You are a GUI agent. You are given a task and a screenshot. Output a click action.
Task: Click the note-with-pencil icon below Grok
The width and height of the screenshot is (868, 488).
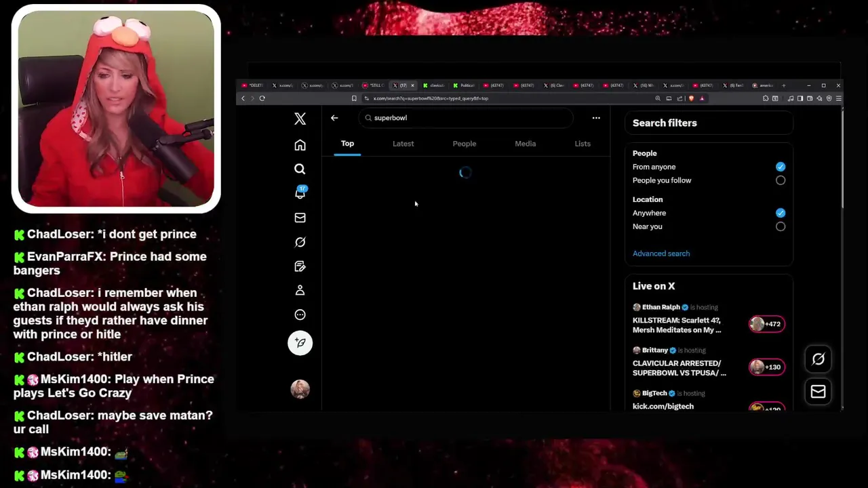pyautogui.click(x=300, y=266)
